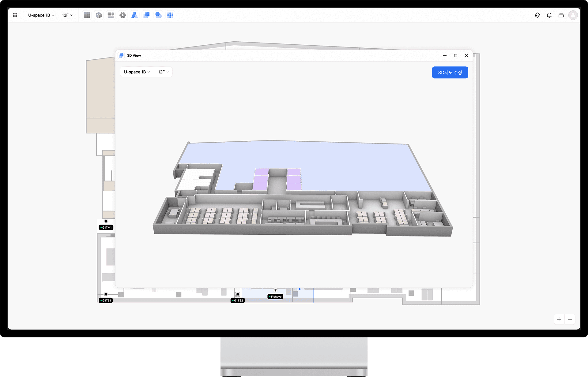Click the display screens toolbar icon
This screenshot has height=377, width=588.
click(111, 15)
